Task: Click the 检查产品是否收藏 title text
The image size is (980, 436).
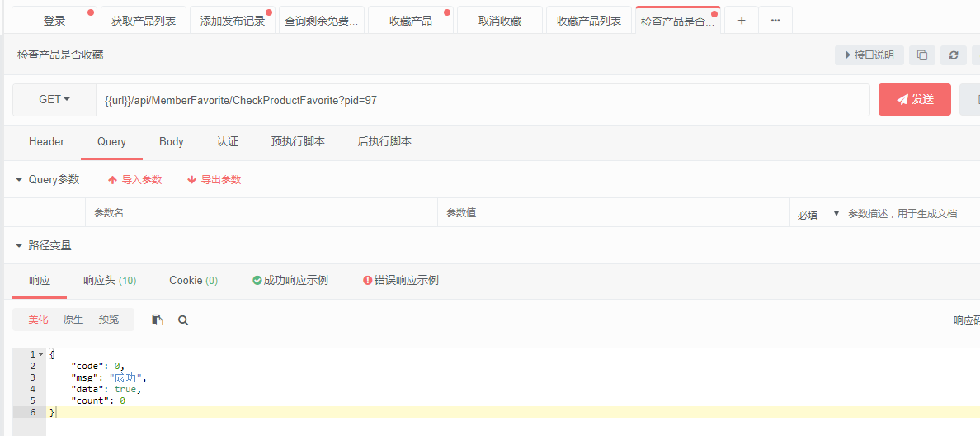Action: pyautogui.click(x=60, y=55)
